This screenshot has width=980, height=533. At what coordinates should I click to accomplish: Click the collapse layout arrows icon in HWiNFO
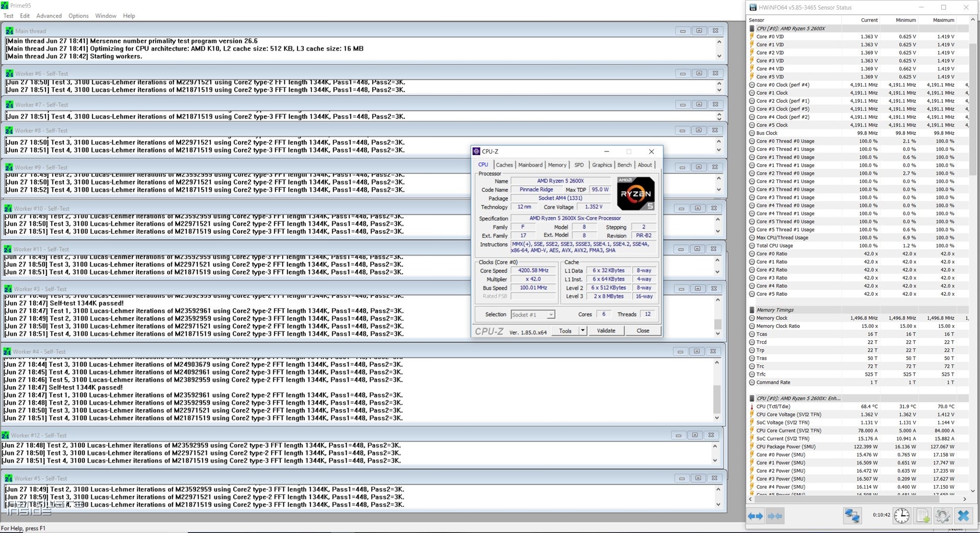[x=775, y=516]
